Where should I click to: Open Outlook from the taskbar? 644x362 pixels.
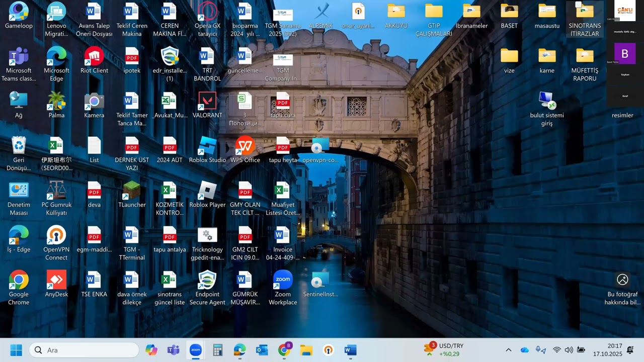click(262, 350)
